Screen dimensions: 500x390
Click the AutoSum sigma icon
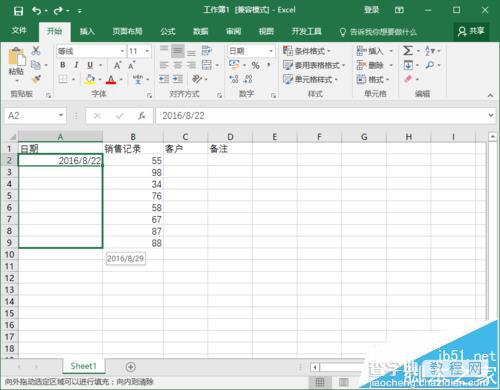[408, 51]
